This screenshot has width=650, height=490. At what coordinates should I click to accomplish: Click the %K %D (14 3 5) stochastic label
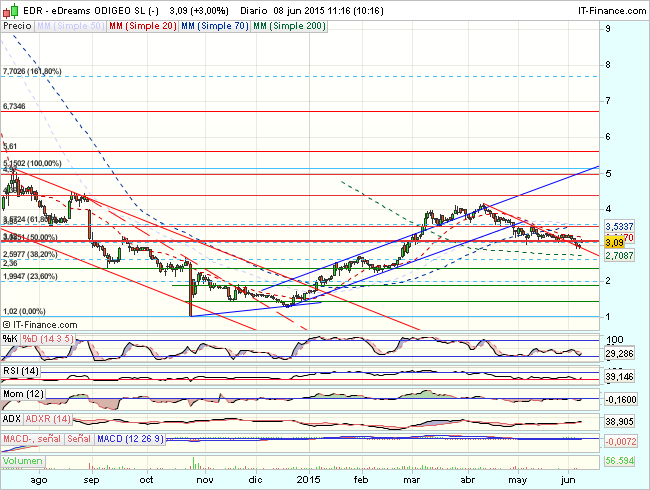pos(37,338)
